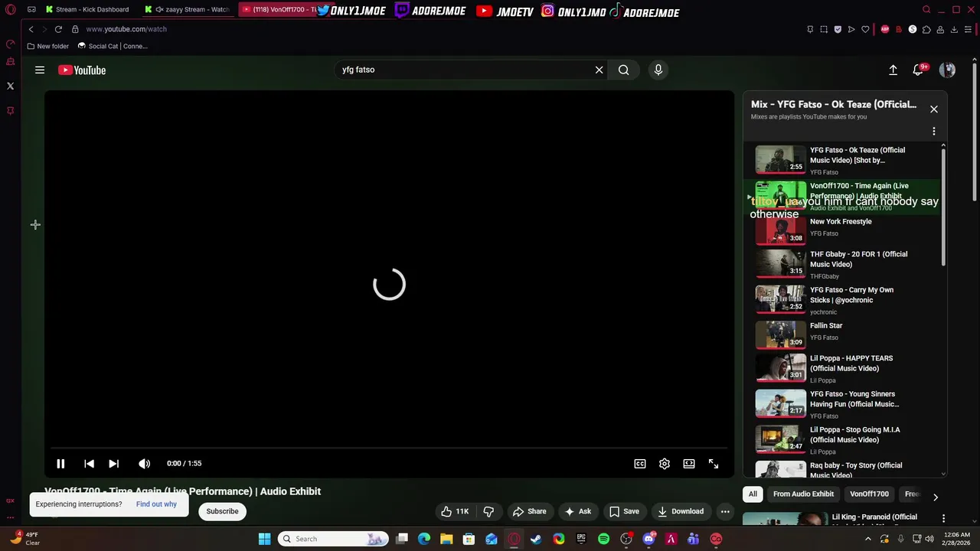The height and width of the screenshot is (551, 980).
Task: Open Spotify from the taskbar
Action: click(x=604, y=539)
